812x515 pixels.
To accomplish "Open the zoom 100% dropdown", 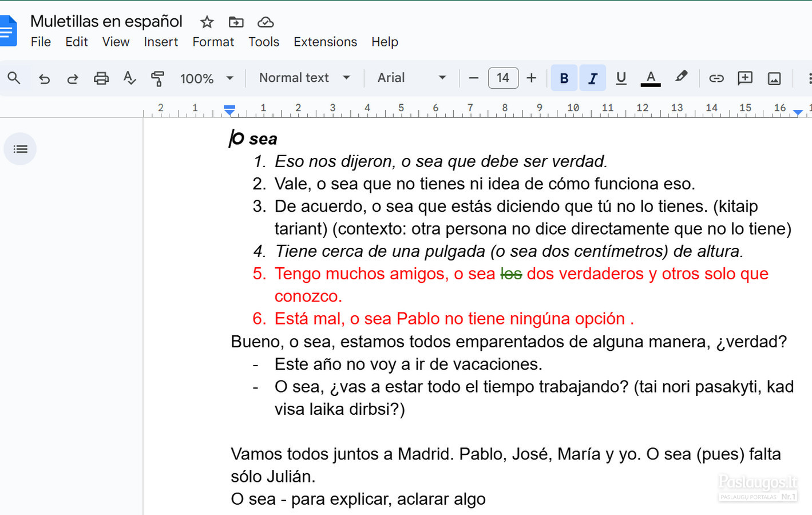I will (x=207, y=78).
